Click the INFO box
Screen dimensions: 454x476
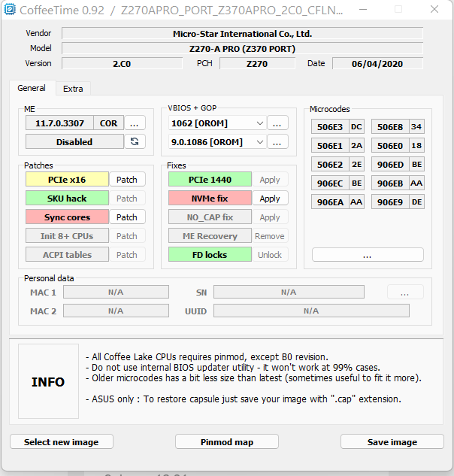[49, 381]
